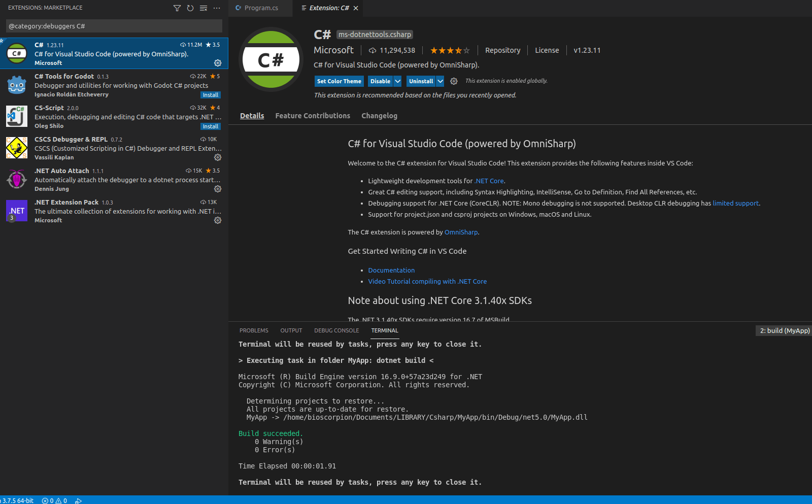
Task: Click the filter extensions icon
Action: pos(177,8)
